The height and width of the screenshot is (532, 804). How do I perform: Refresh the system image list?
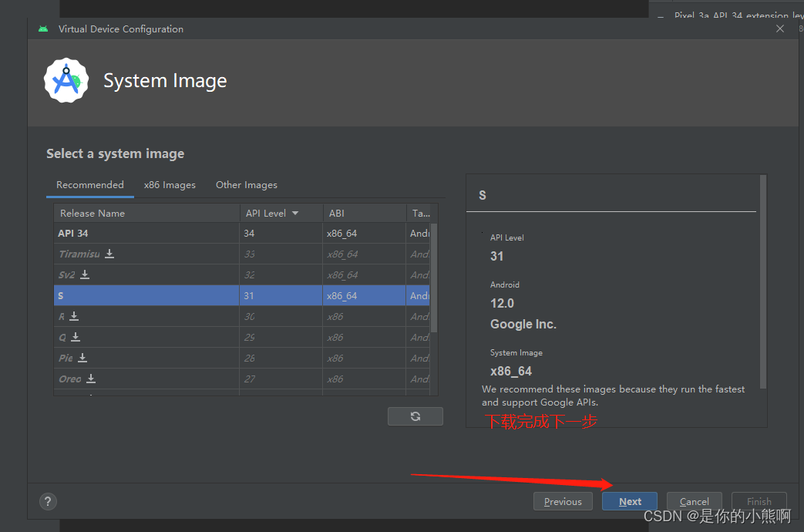pyautogui.click(x=415, y=416)
